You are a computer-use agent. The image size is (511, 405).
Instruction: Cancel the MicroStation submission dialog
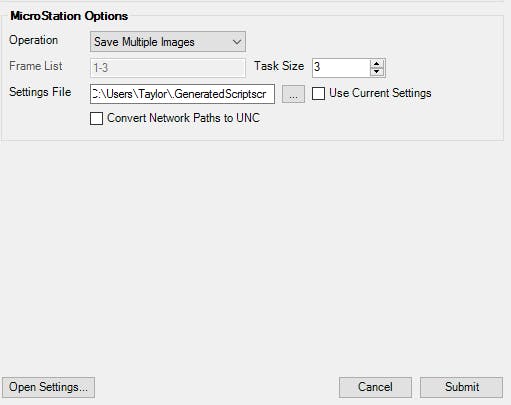tap(375, 387)
